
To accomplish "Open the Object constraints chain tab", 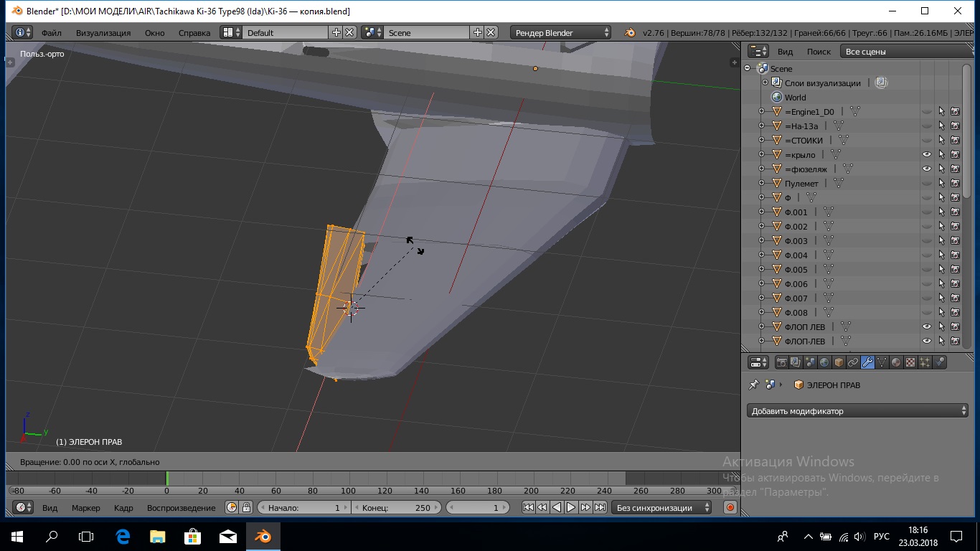I will pos(853,362).
